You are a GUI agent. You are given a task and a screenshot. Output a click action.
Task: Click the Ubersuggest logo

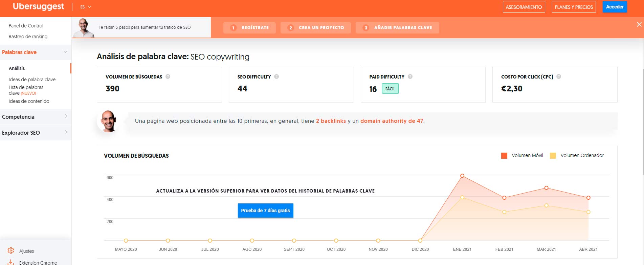(x=38, y=6)
